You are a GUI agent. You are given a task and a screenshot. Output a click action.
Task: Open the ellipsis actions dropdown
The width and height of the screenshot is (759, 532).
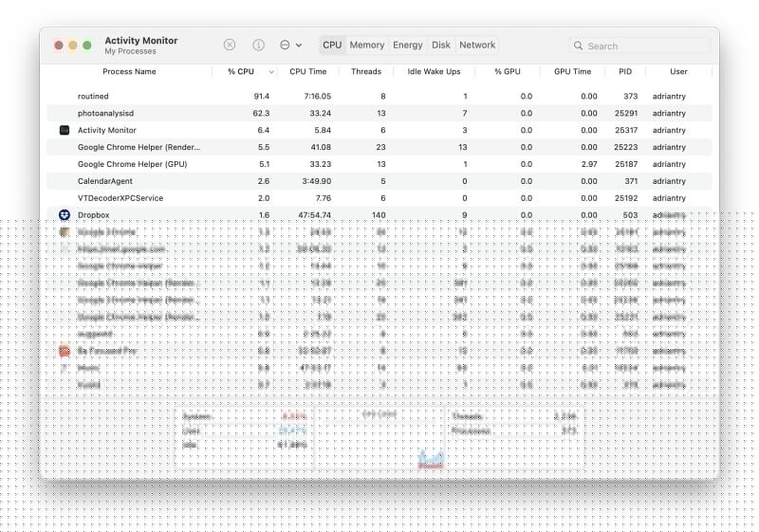290,45
